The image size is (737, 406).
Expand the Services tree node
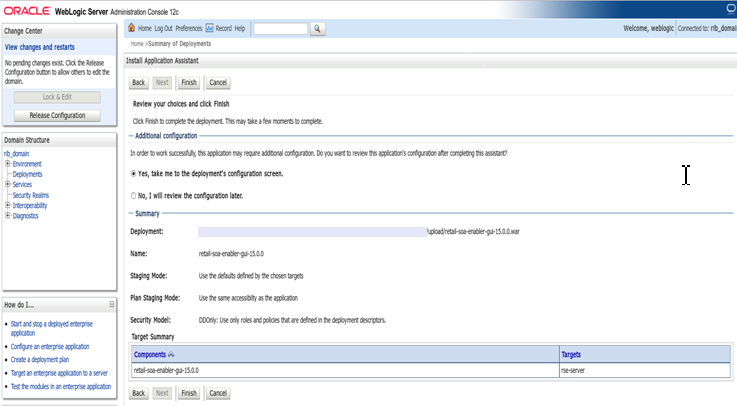pos(8,184)
